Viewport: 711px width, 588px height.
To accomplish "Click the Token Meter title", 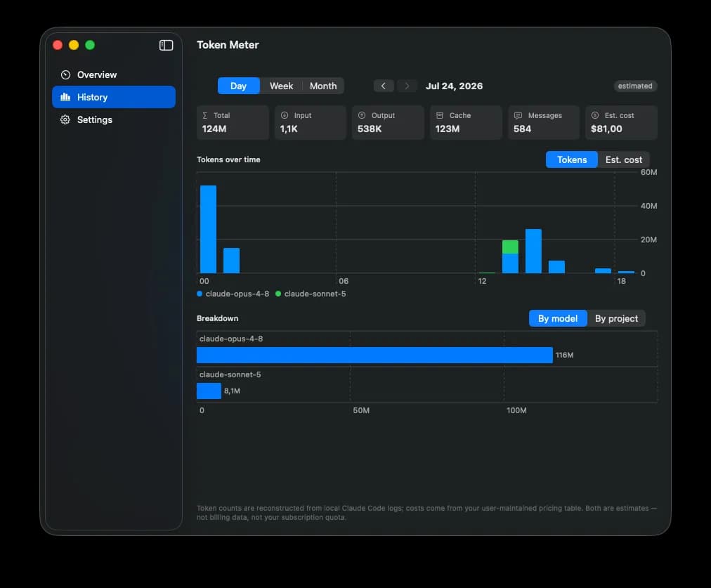I will (228, 45).
